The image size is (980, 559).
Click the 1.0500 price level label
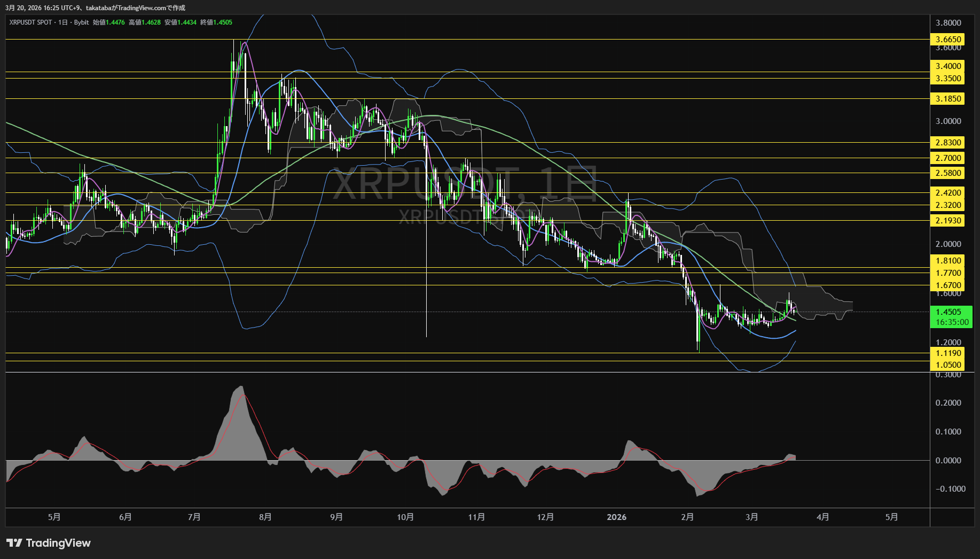point(948,365)
